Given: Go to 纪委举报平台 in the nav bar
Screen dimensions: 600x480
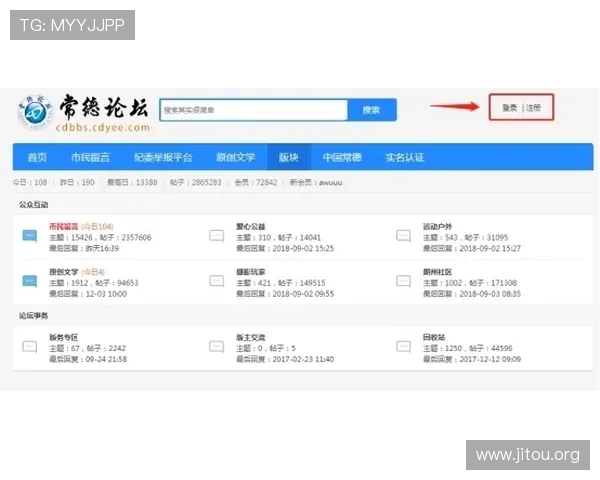Looking at the screenshot, I should [x=163, y=157].
